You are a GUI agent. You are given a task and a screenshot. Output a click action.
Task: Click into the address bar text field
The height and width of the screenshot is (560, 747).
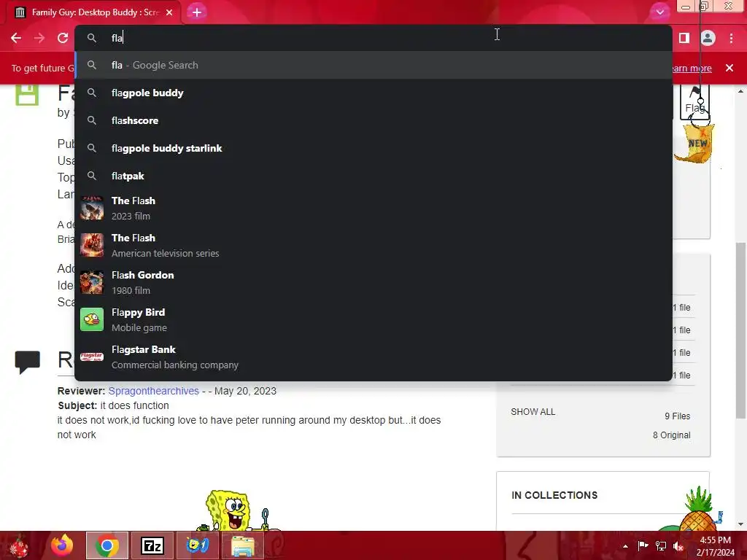(x=373, y=38)
